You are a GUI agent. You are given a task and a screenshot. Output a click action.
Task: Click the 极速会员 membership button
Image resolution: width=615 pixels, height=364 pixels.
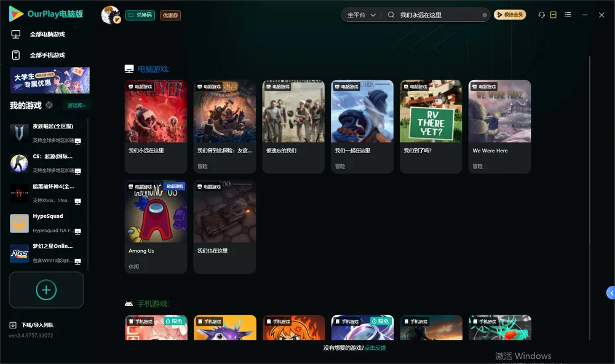pyautogui.click(x=510, y=15)
